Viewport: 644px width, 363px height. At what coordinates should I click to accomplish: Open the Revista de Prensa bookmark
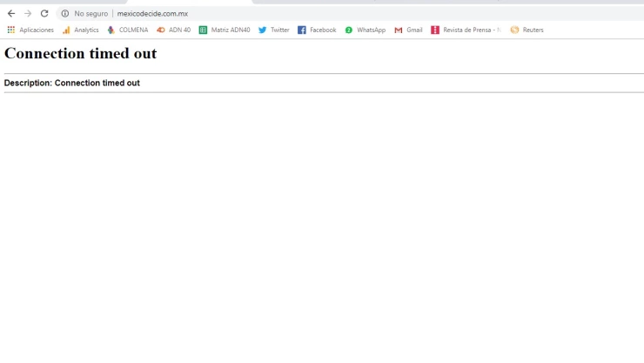click(x=466, y=30)
